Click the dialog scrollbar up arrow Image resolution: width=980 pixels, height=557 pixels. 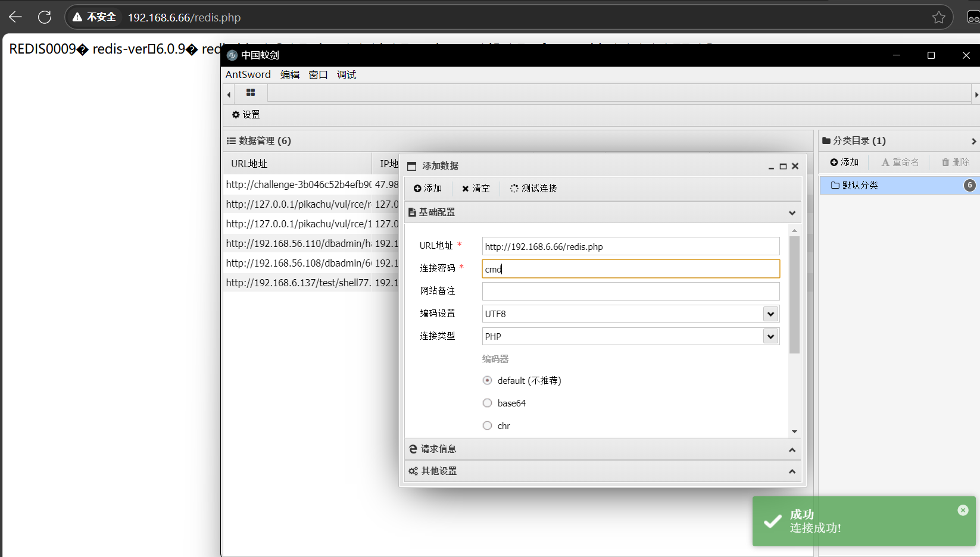[x=794, y=230]
